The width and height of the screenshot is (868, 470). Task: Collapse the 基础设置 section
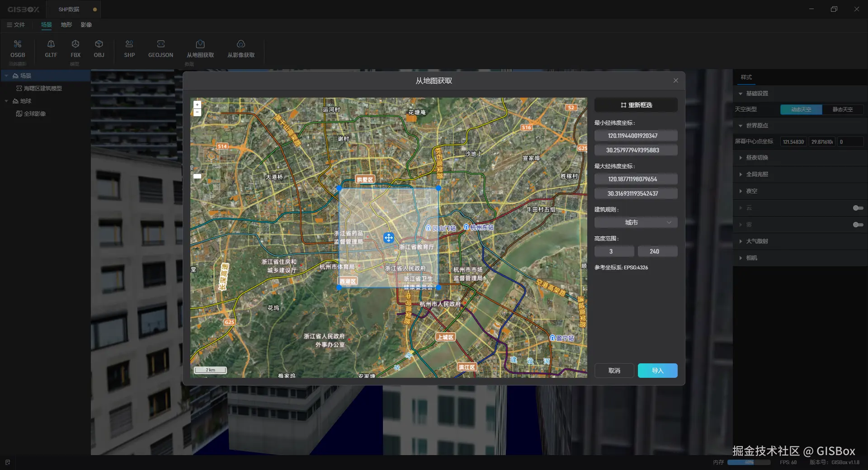(741, 94)
